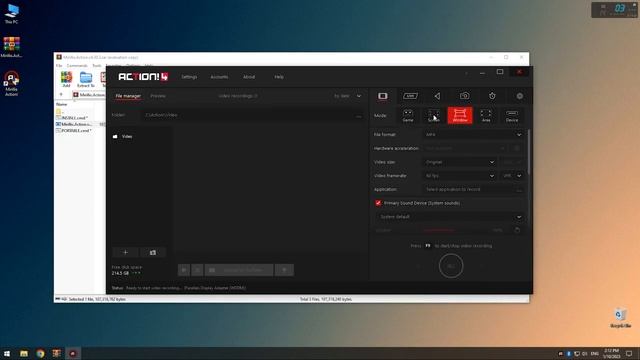The height and width of the screenshot is (360, 640).
Task: Open the Hardware acceleration dropdown
Action: [465, 148]
